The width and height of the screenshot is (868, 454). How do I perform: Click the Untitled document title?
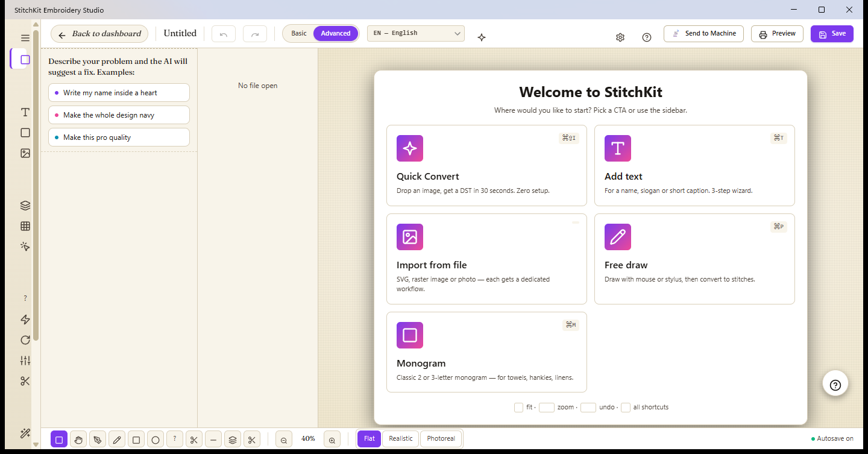pyautogui.click(x=180, y=33)
